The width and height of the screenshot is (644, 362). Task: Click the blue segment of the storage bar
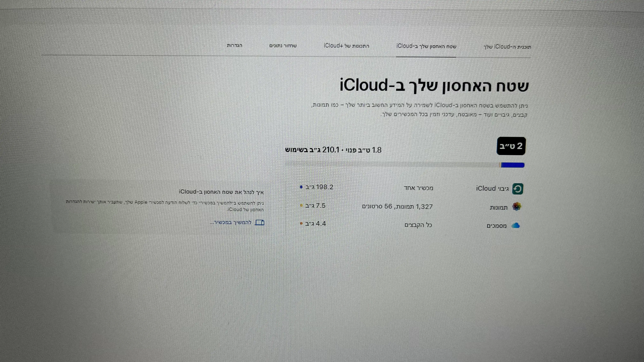(x=513, y=165)
